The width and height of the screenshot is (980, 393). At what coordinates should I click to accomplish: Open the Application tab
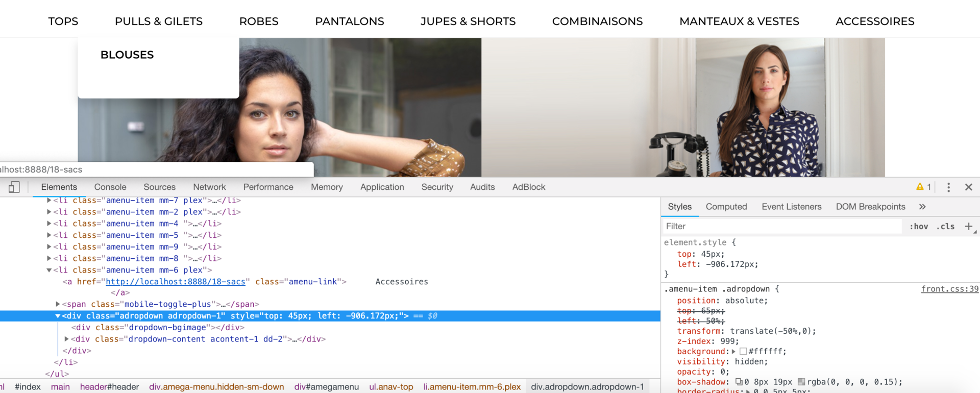tap(382, 187)
